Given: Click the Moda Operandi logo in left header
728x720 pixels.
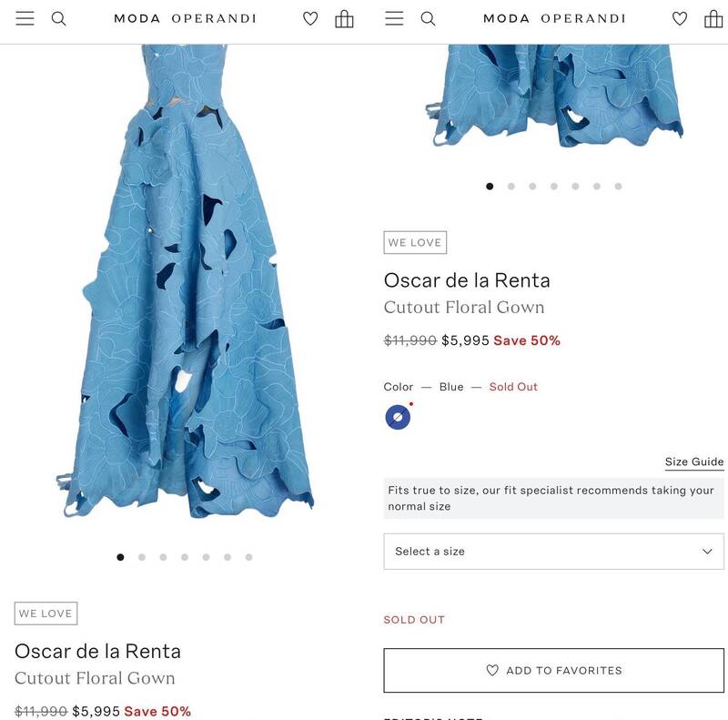Looking at the screenshot, I should coord(185,18).
